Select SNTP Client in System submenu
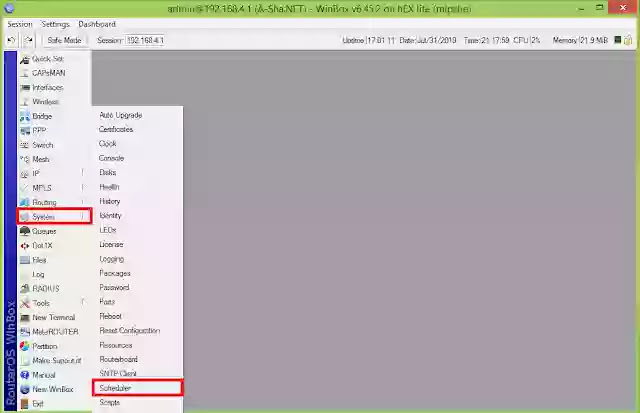Screen dimensions: 640x413 tap(138, 373)
